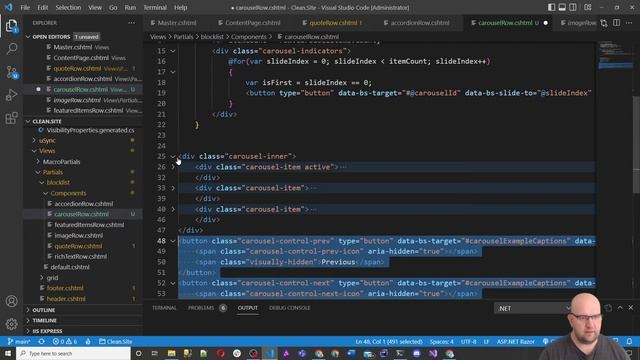
Task: Synchronize changes in the status bar
Action: [42, 342]
